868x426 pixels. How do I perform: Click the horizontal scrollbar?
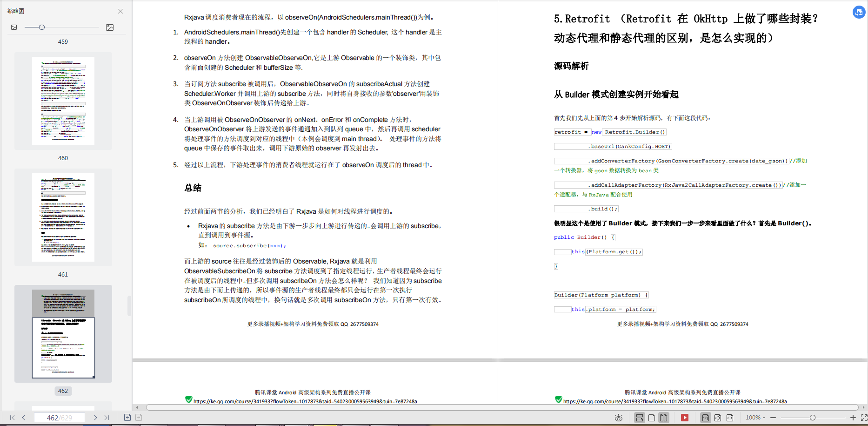(502, 407)
